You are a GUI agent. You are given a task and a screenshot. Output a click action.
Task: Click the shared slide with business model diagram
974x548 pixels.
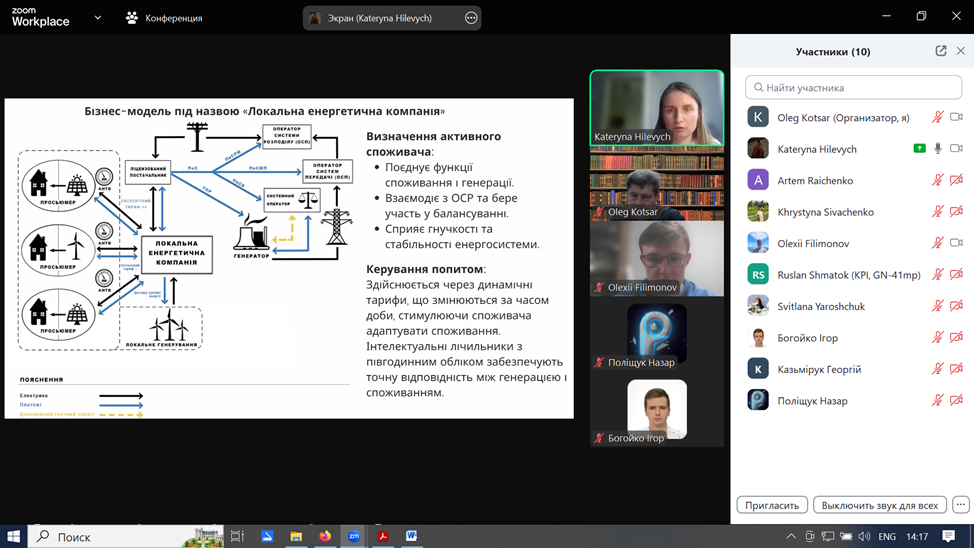coord(289,258)
